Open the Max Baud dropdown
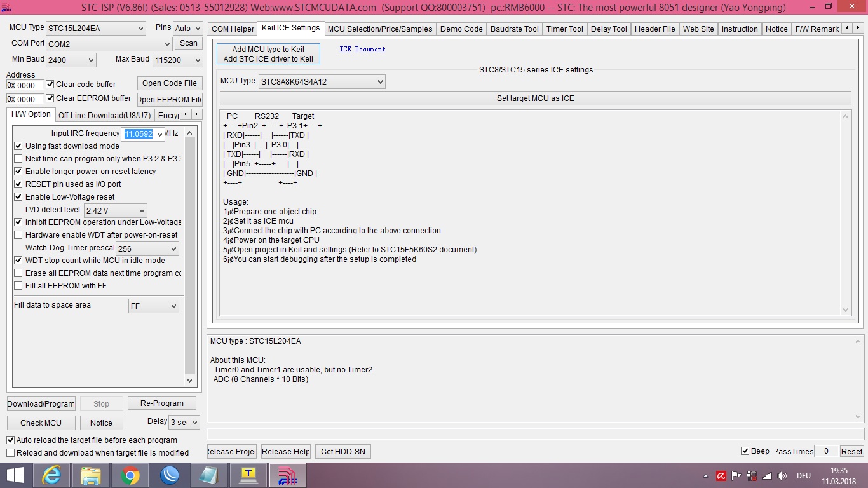Image resolution: width=868 pixels, height=488 pixels. click(177, 60)
